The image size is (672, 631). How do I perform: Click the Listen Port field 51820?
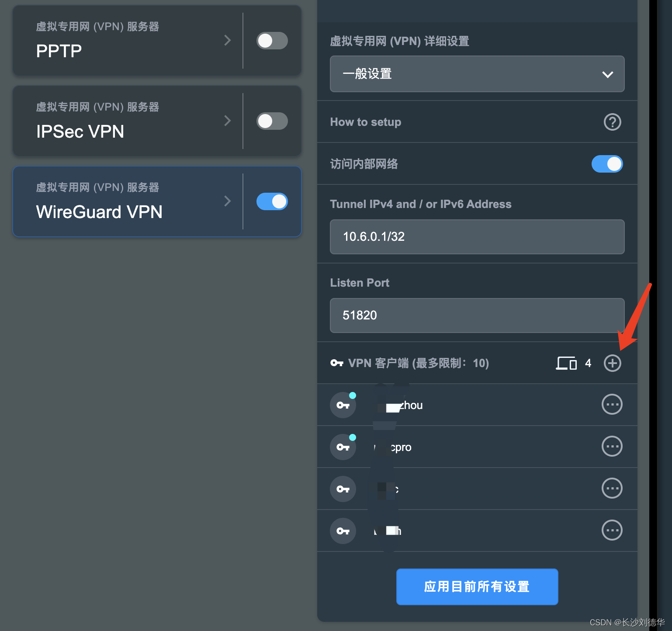[477, 315]
